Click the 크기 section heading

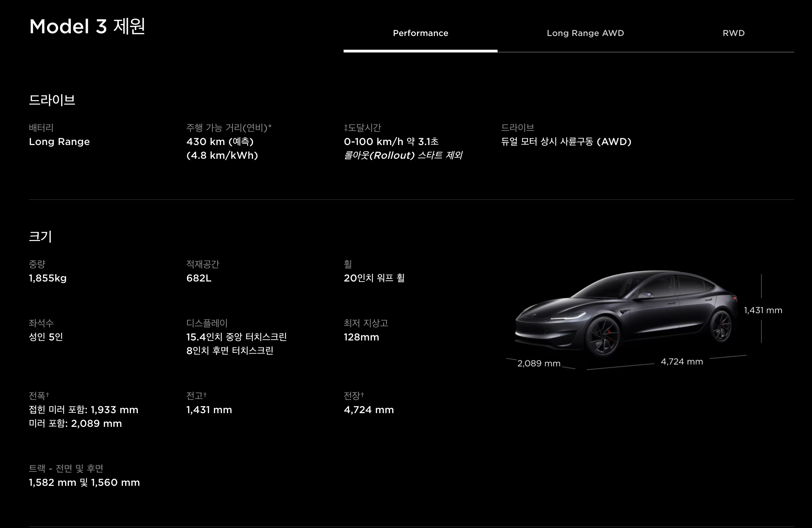coord(40,237)
